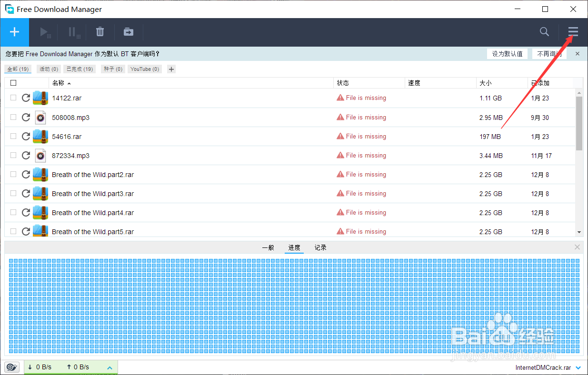This screenshot has height=375, width=588.
Task: Click retry icon for 54616.rar
Action: coord(26,136)
